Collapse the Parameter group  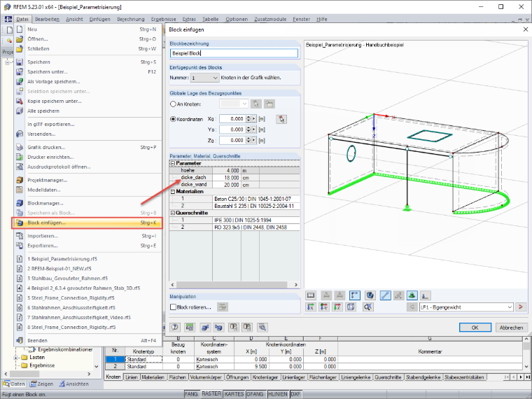click(173, 163)
